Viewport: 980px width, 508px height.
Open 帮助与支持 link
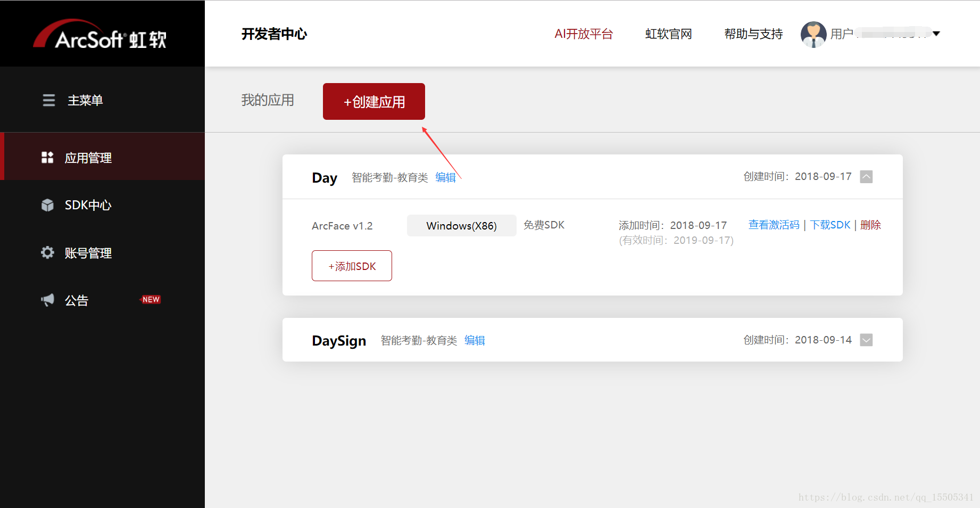(x=753, y=34)
